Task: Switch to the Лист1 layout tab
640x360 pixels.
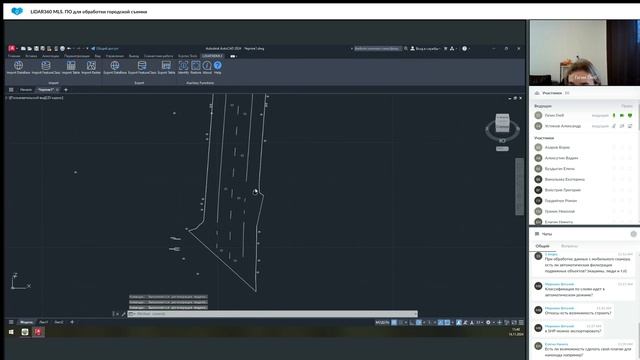Action: point(43,322)
